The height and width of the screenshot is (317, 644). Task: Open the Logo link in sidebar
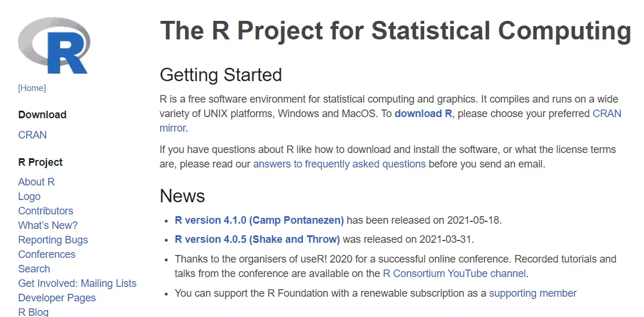click(x=29, y=196)
